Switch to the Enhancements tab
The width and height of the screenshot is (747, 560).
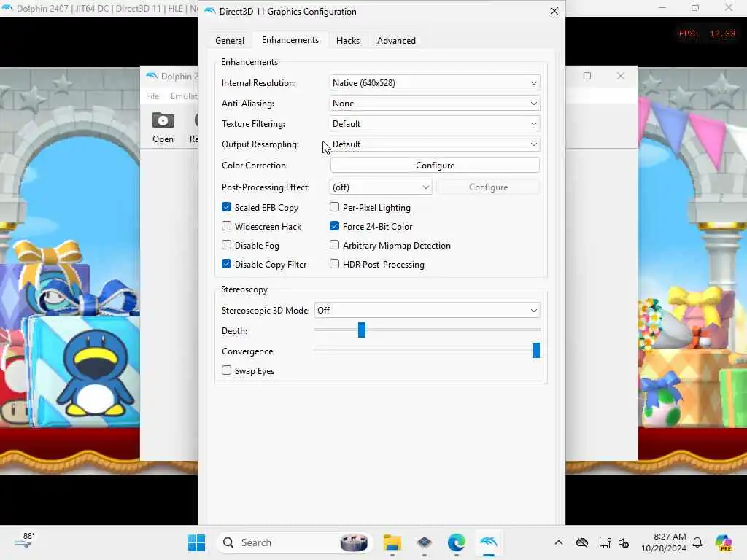coord(290,40)
